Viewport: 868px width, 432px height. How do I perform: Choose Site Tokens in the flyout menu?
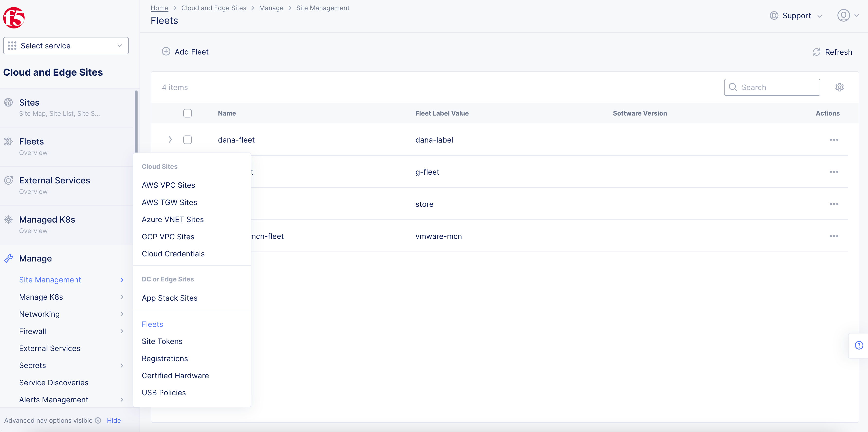[162, 341]
